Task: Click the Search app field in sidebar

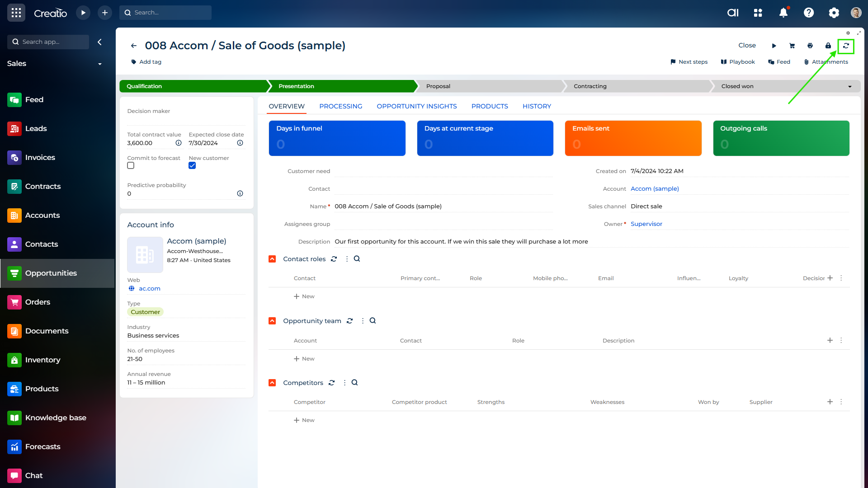Action: coord(48,42)
